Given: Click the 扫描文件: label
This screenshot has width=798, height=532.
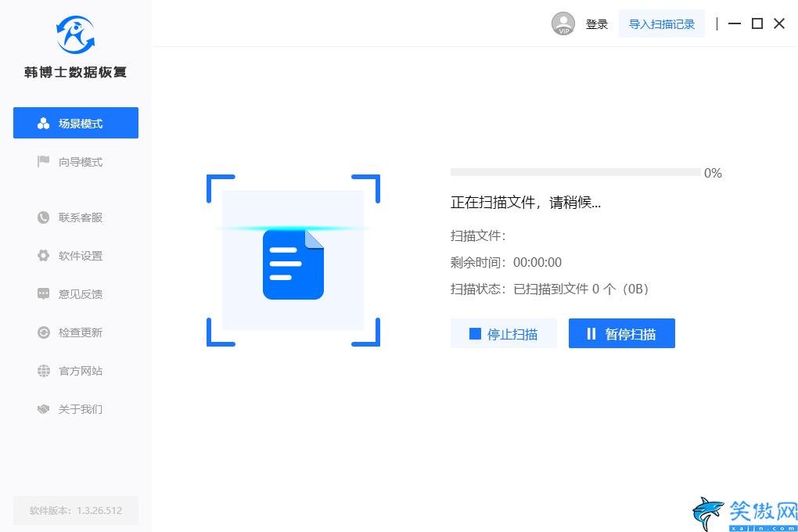Looking at the screenshot, I should click(x=478, y=235).
